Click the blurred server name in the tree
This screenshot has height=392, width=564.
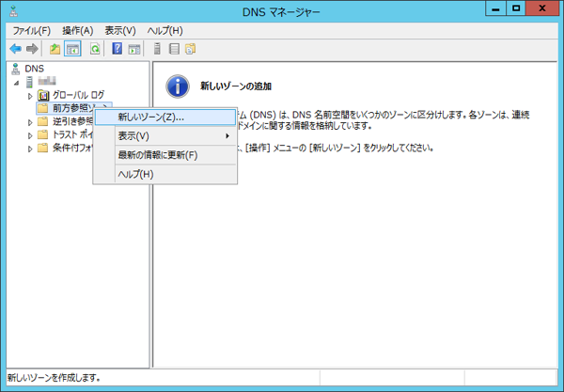[x=47, y=81]
